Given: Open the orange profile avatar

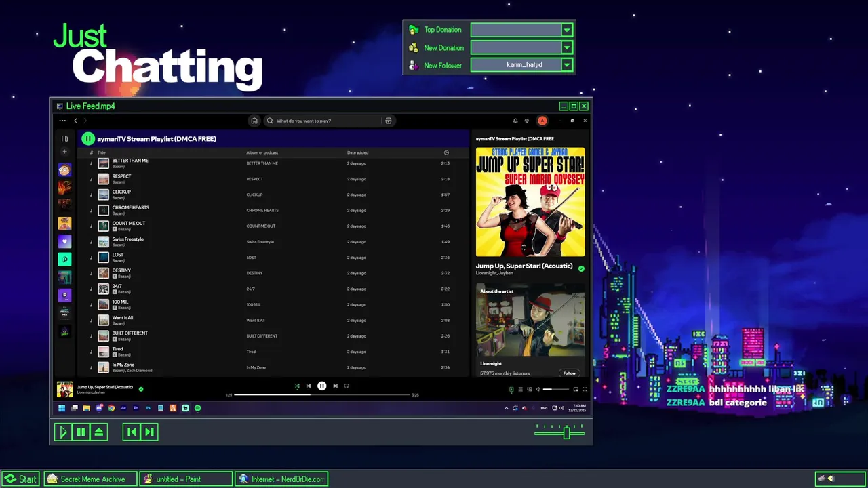Looking at the screenshot, I should click(542, 121).
